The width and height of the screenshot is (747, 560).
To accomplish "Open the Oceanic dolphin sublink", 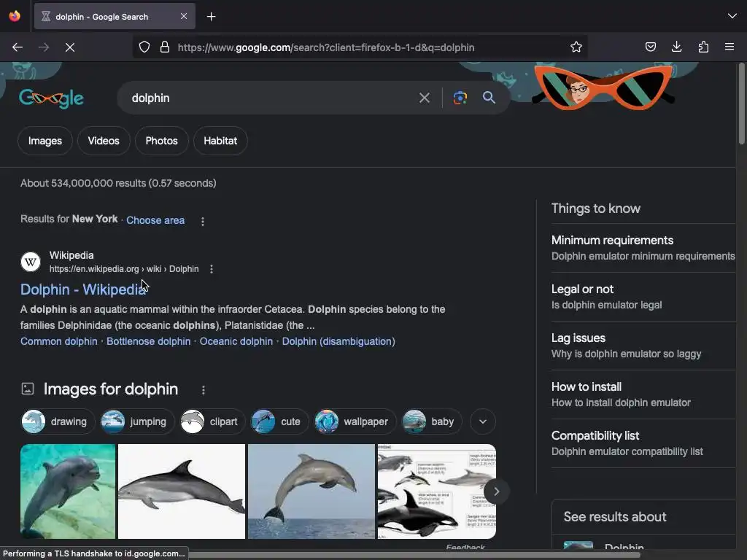I will pos(236,341).
